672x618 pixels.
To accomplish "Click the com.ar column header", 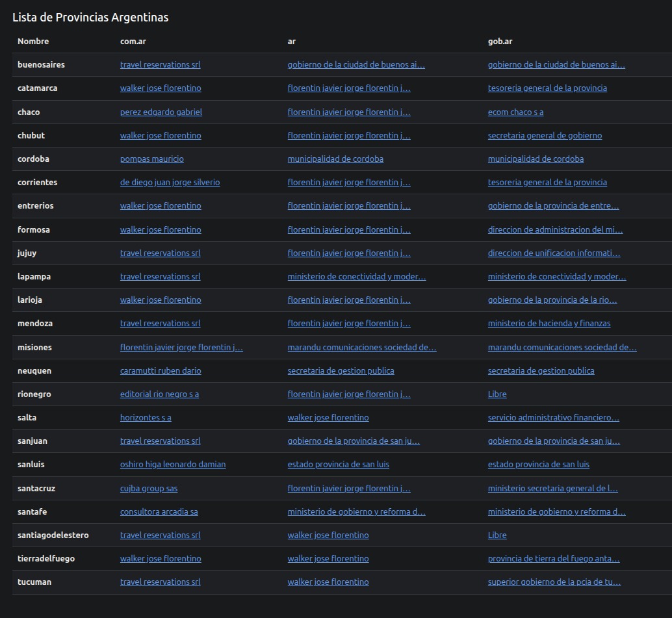I will tap(133, 42).
